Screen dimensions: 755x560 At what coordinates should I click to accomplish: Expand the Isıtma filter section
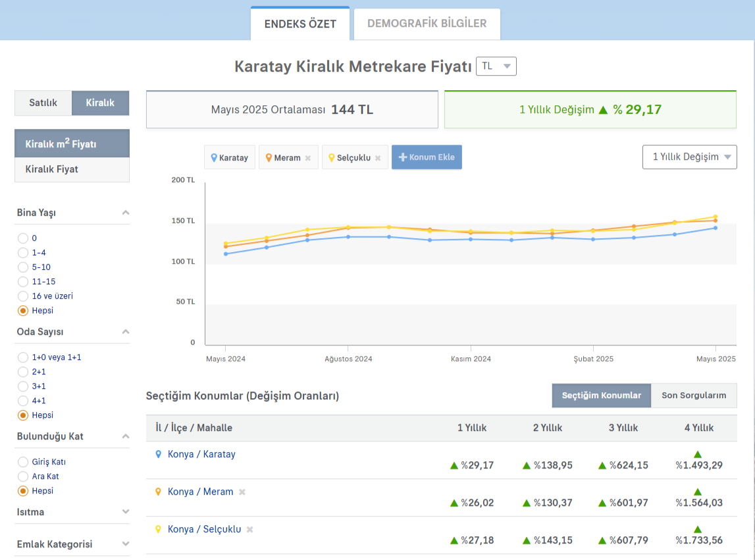(x=126, y=512)
